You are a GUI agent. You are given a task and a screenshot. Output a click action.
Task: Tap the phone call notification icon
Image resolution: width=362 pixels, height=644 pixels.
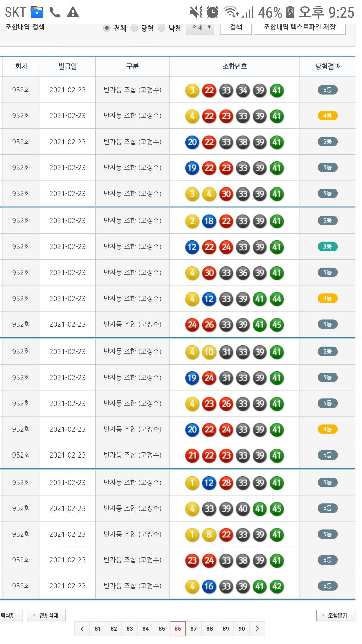[55, 12]
